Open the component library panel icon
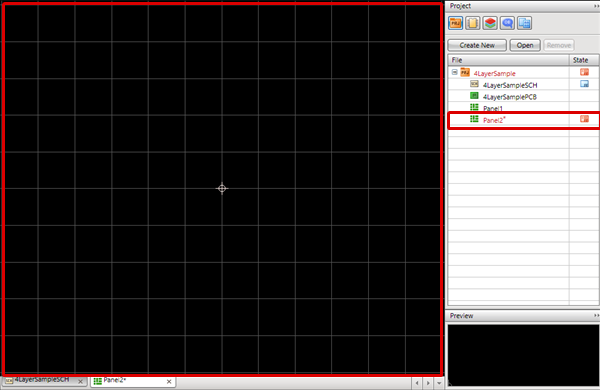Screen dimensions: 600x390 click(x=473, y=23)
